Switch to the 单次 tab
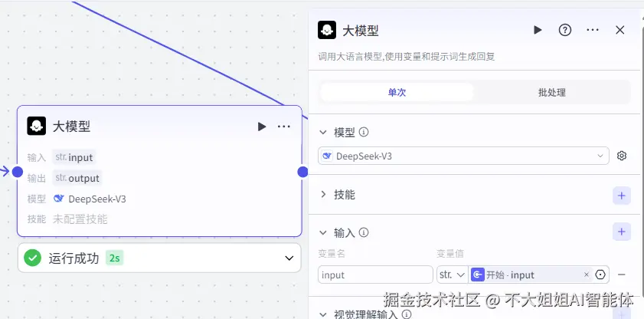This screenshot has width=644, height=319. click(x=397, y=93)
